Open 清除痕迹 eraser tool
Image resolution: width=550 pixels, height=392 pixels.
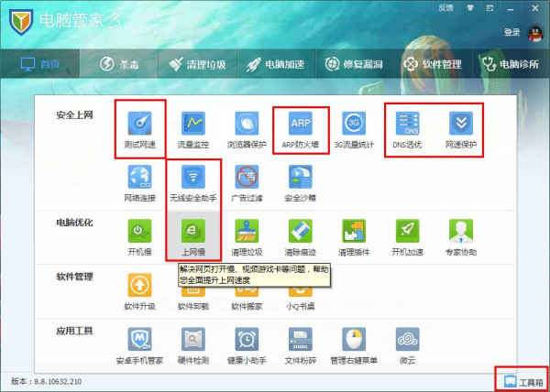(x=301, y=237)
